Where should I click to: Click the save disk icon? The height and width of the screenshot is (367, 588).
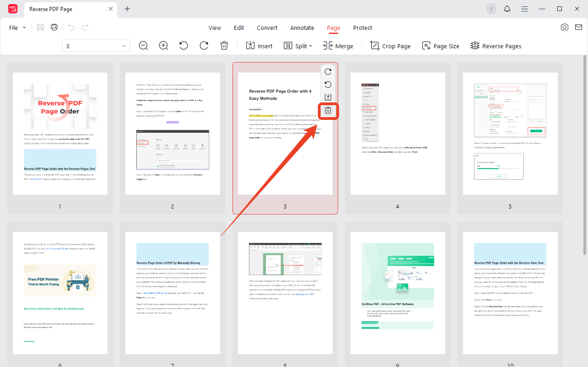point(40,28)
